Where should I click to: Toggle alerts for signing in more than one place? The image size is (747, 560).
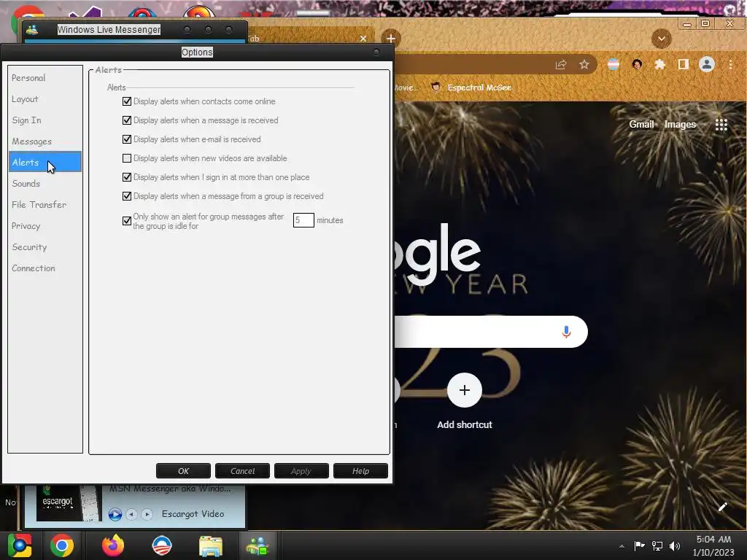tap(127, 177)
